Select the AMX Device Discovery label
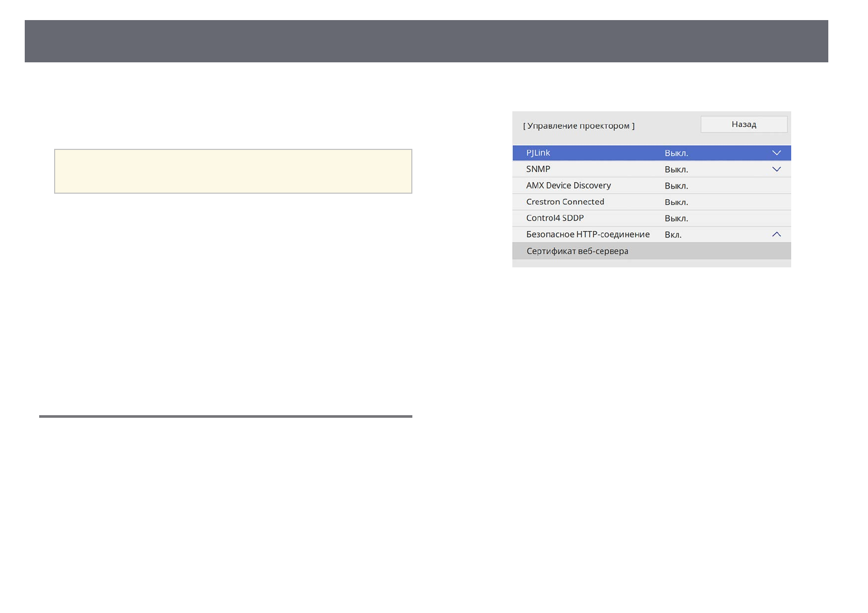Viewport: 868px width, 613px height. [568, 185]
